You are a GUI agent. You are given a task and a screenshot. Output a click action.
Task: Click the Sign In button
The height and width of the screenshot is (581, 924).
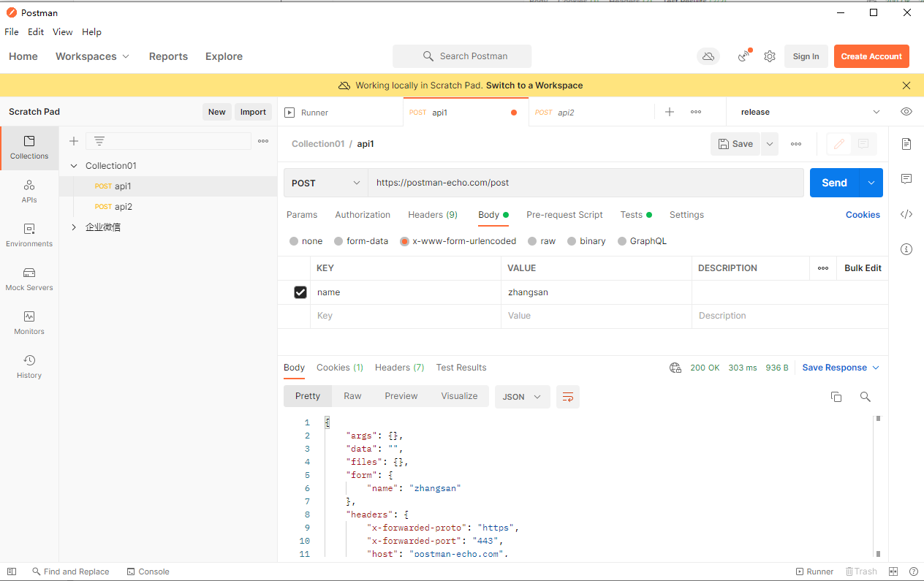(806, 56)
